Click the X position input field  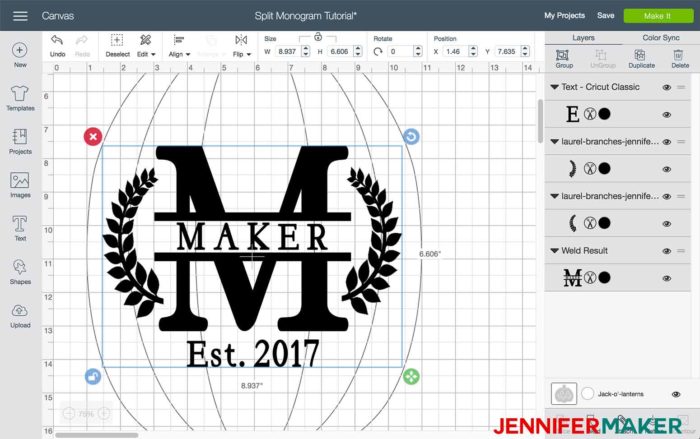click(455, 51)
